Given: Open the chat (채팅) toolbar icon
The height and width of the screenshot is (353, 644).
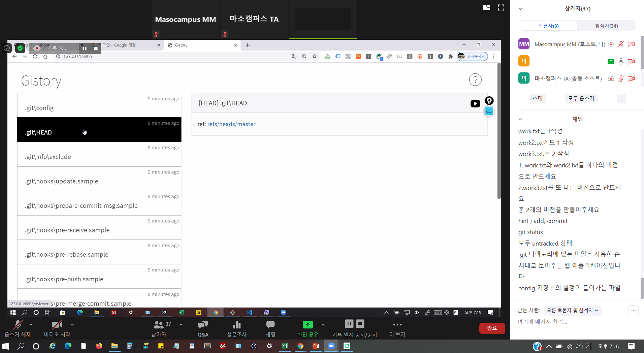Looking at the screenshot, I should pos(270,328).
